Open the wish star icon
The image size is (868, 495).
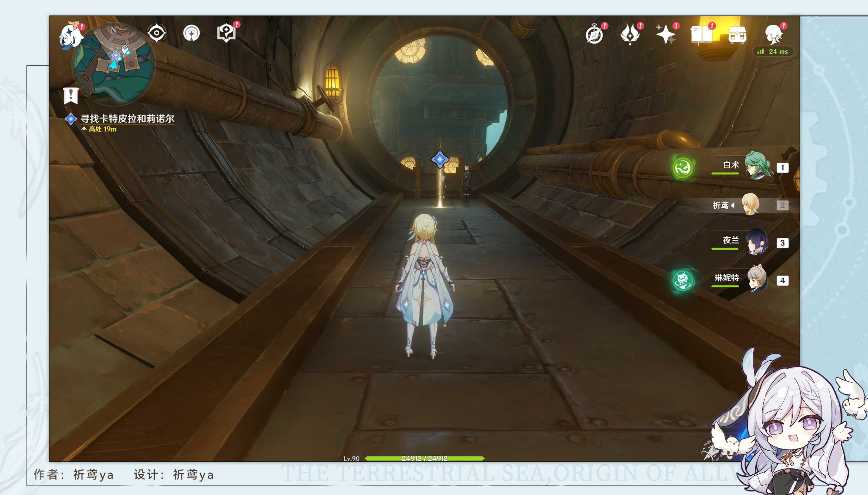click(x=666, y=34)
